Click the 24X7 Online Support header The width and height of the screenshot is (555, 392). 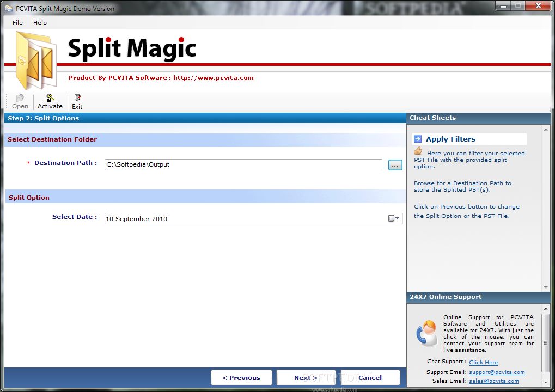(478, 297)
